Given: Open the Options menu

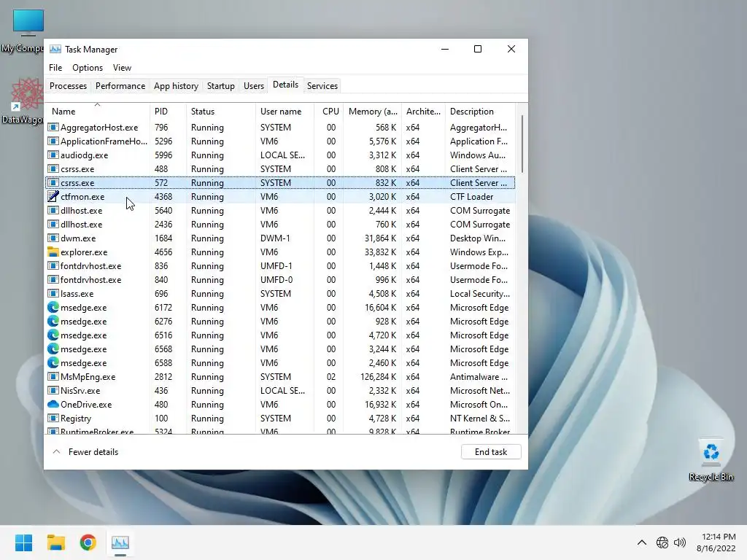Looking at the screenshot, I should pyautogui.click(x=88, y=68).
